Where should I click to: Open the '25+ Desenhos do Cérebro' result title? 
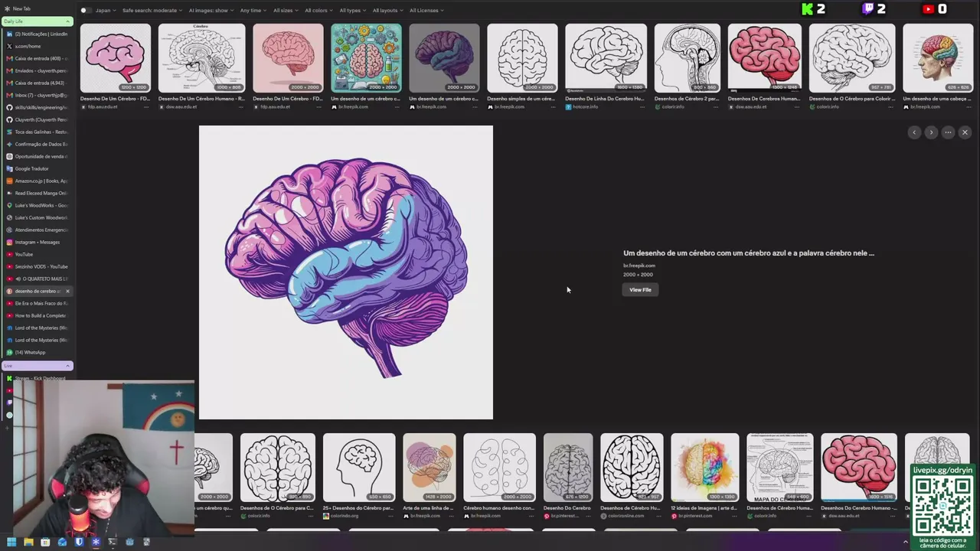click(x=359, y=508)
